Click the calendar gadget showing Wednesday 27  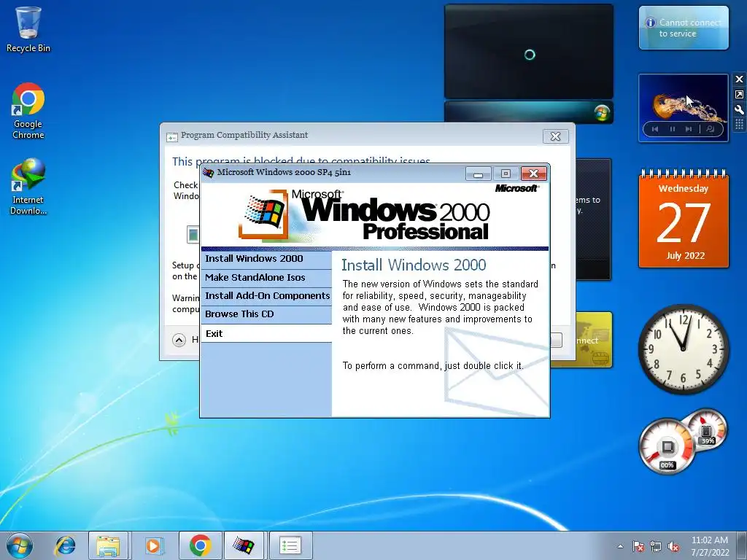[684, 219]
